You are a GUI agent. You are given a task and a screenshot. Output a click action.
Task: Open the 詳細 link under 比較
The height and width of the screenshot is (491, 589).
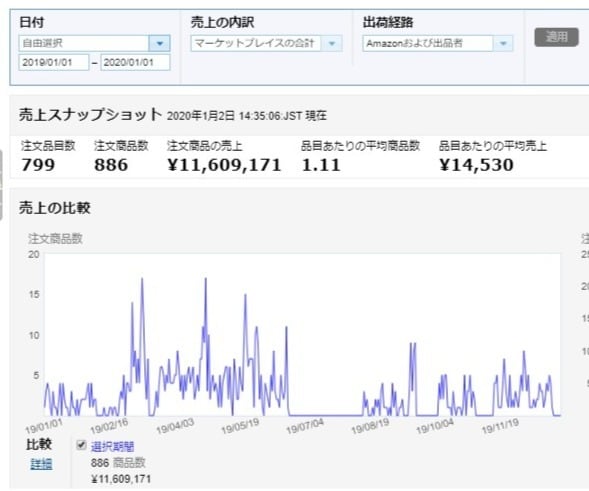(41, 464)
